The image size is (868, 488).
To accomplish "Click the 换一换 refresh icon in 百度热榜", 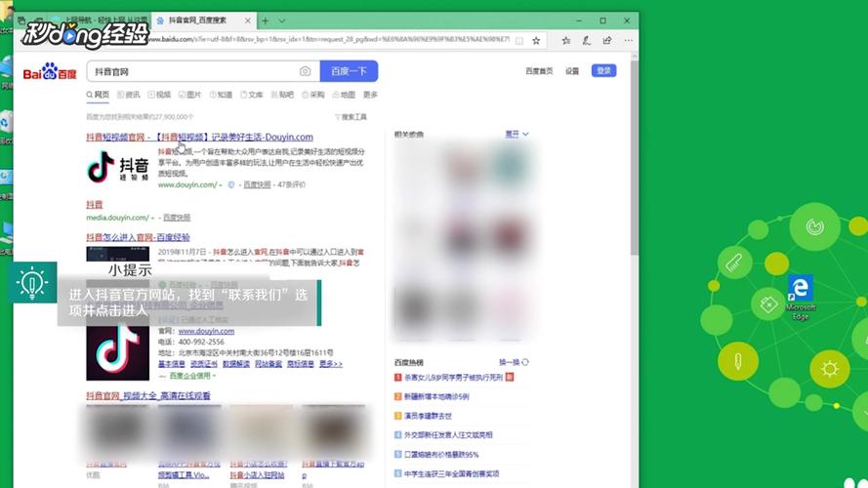I will [524, 362].
